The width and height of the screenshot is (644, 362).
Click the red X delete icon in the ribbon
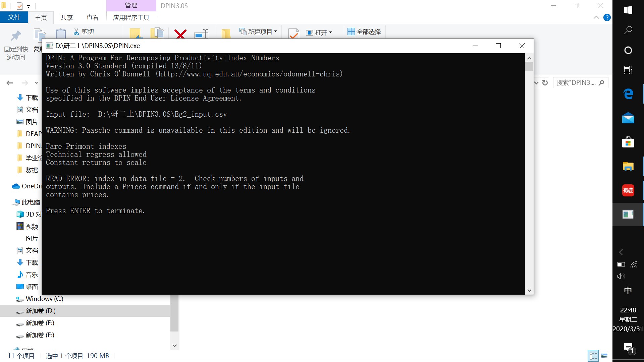pyautogui.click(x=180, y=34)
